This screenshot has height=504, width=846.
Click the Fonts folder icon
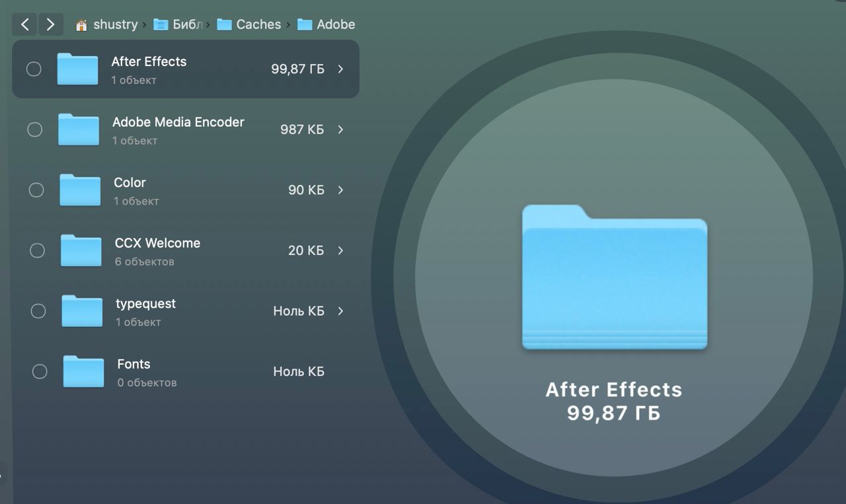[83, 371]
